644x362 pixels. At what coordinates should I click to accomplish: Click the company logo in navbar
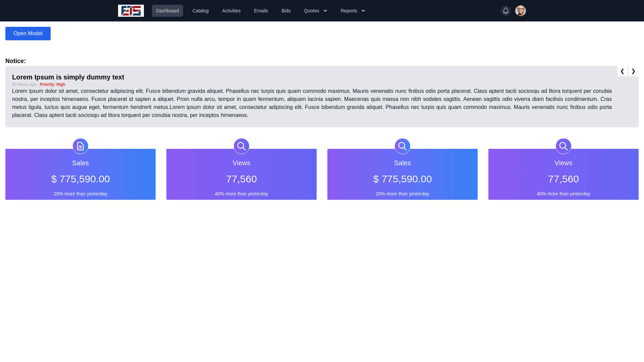tap(131, 11)
